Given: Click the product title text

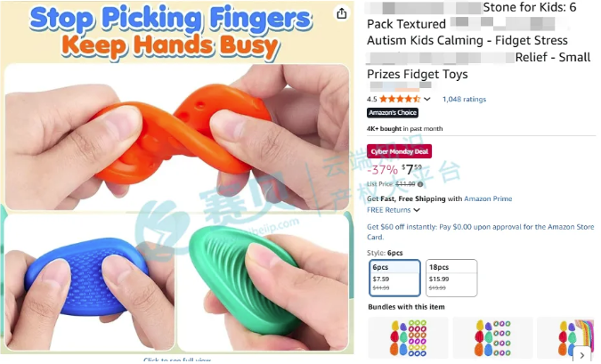Looking at the screenshot, I should coord(479,41).
